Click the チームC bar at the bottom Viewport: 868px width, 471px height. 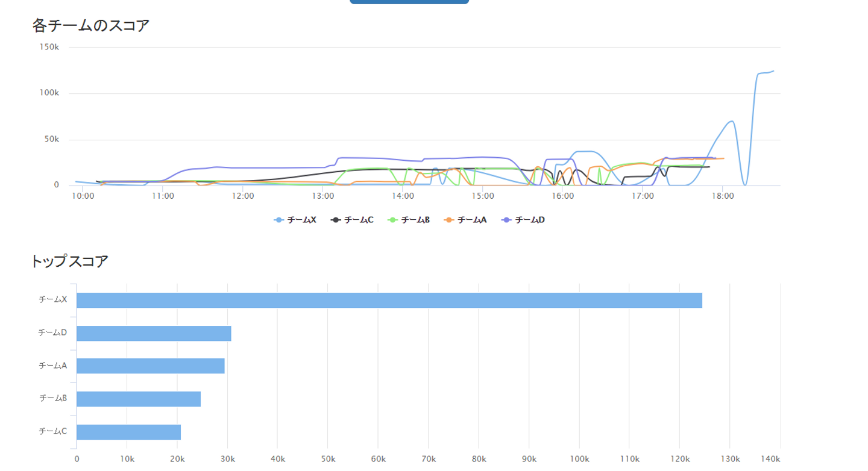128,432
